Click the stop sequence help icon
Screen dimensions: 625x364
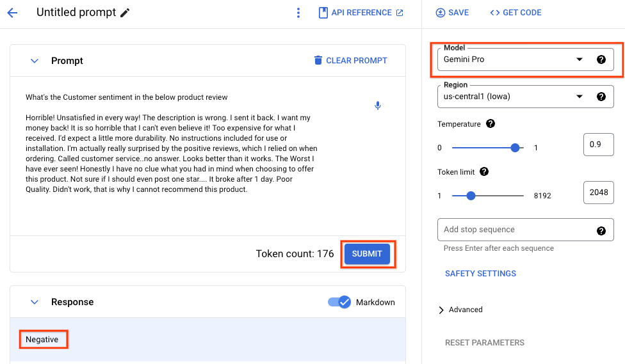click(601, 231)
